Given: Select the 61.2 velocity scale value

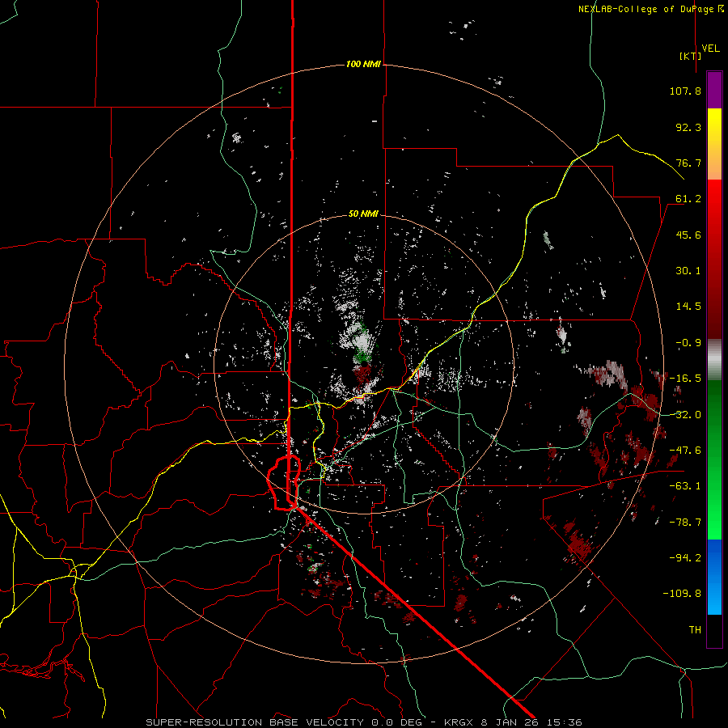Looking at the screenshot, I should coord(688,199).
